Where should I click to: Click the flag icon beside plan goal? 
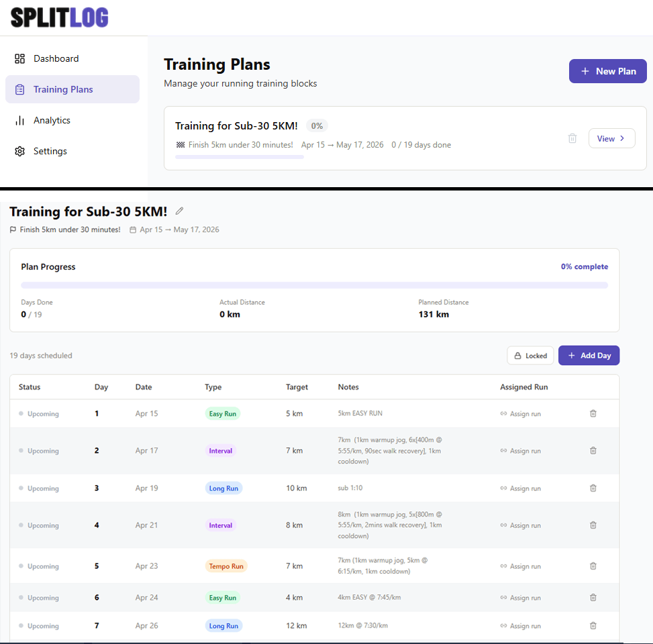(13, 229)
